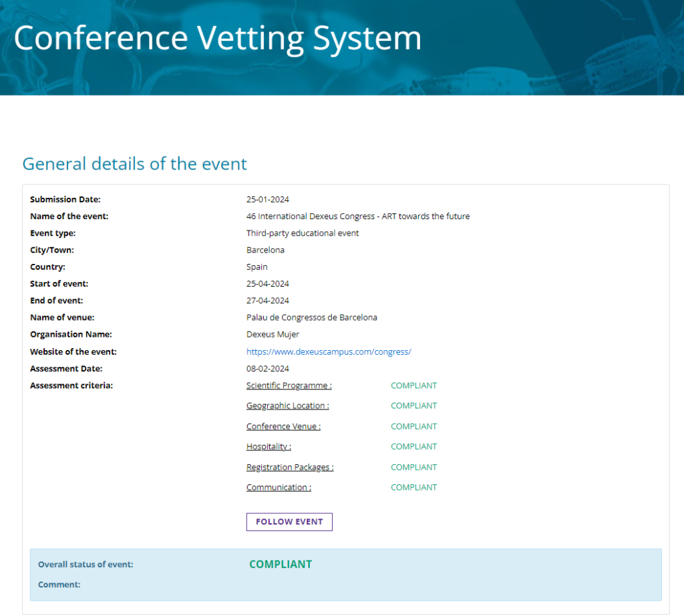Open the Hospitality criteria link
This screenshot has height=616, width=684.
[x=269, y=446]
